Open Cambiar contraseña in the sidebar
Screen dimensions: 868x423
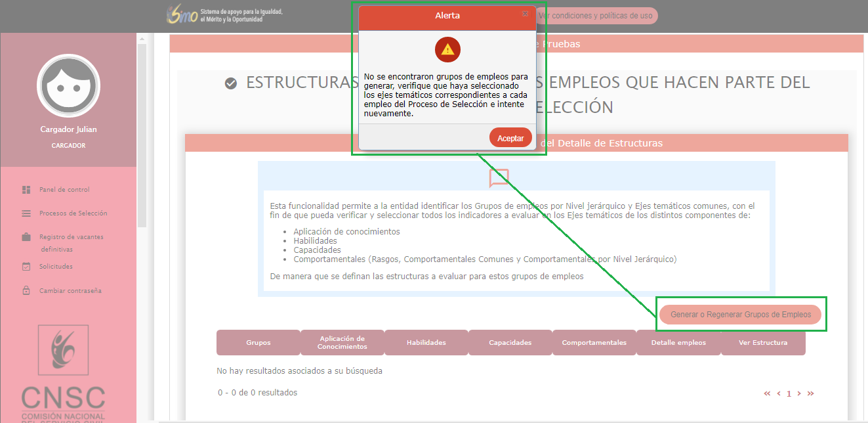click(70, 291)
